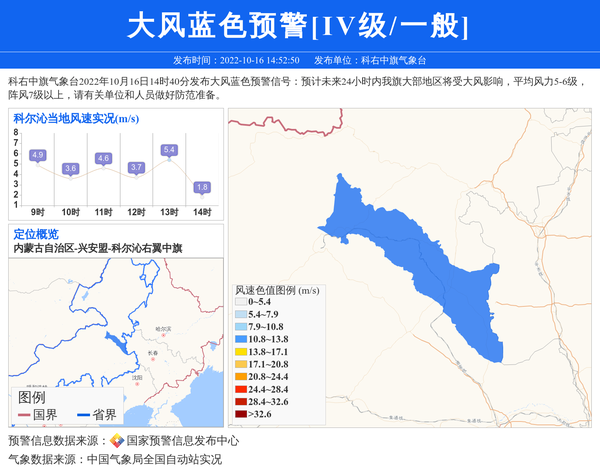This screenshot has width=600, height=471.
Task: Click the small blue area in overview map
Action: pyautogui.click(x=113, y=345)
